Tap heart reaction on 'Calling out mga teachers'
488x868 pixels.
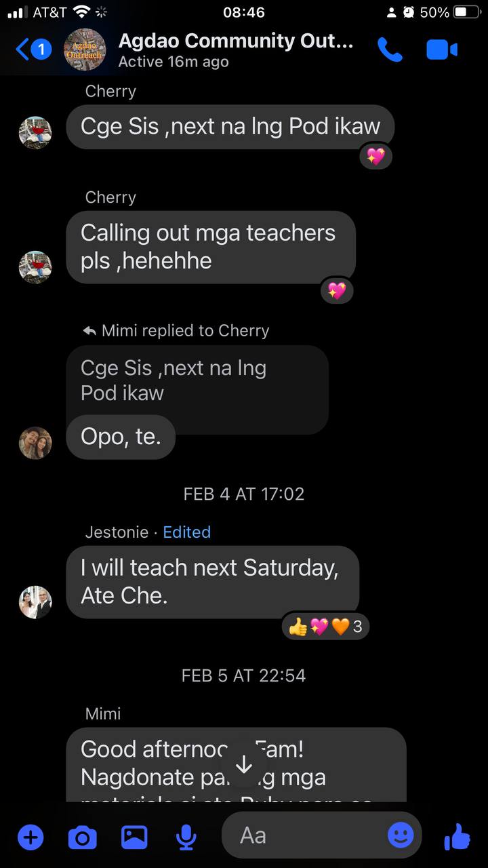[337, 292]
